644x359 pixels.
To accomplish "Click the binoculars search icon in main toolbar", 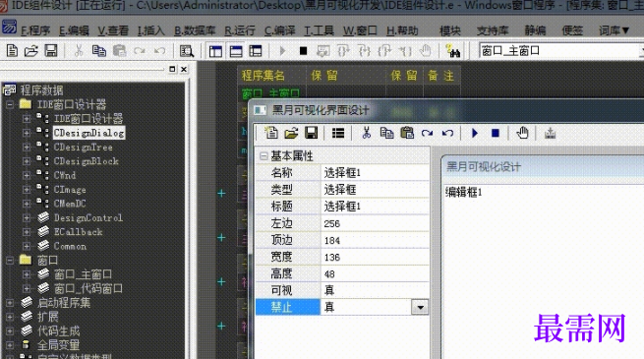I will [452, 51].
